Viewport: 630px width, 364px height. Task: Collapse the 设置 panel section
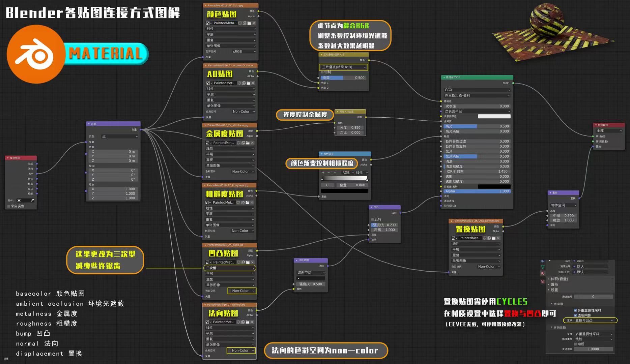[x=548, y=290]
